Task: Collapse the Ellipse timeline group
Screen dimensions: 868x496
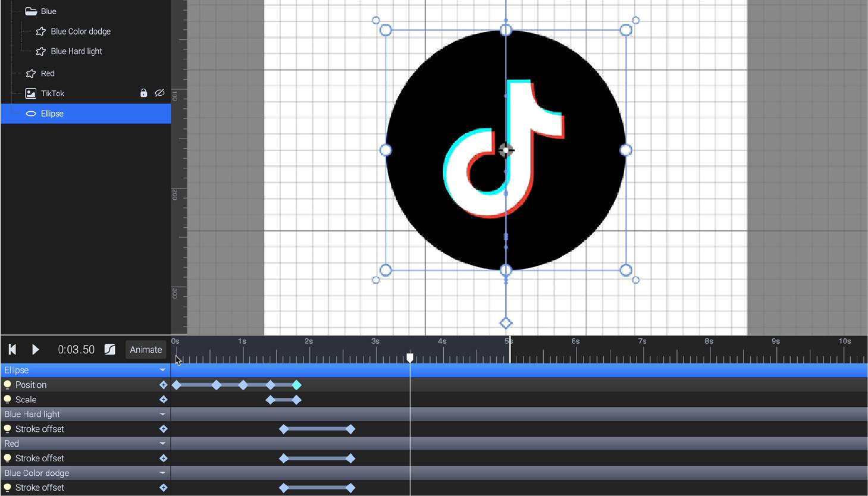Action: [162, 371]
